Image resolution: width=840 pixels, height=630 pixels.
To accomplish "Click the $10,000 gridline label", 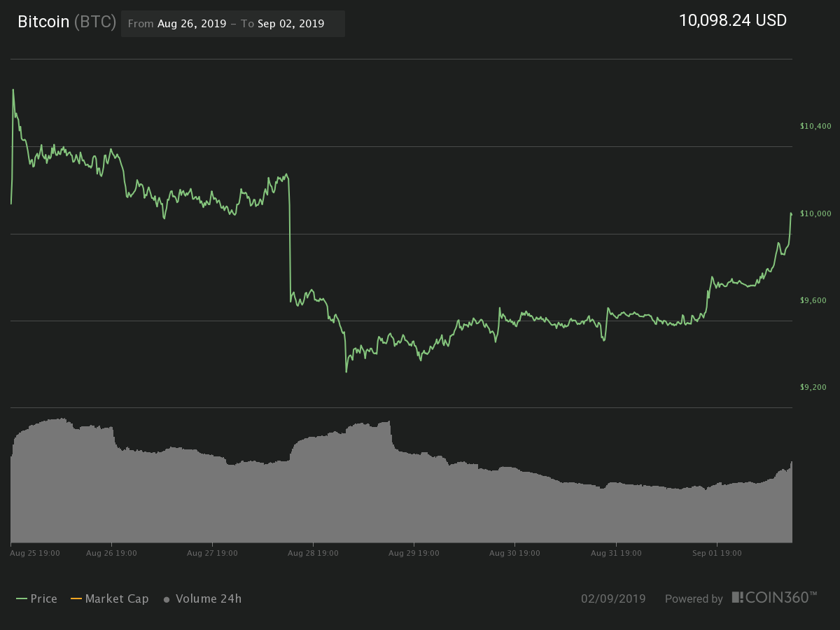I will (x=814, y=213).
